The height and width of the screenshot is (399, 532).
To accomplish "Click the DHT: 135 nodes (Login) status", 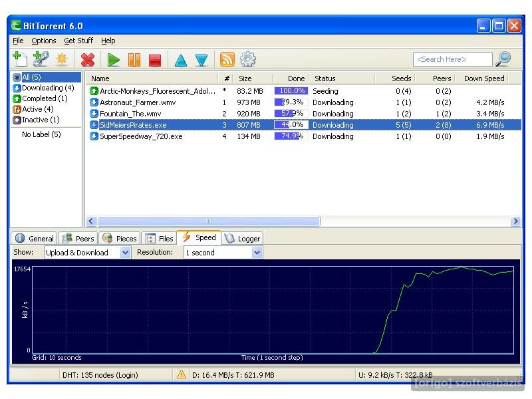I will coord(100,375).
